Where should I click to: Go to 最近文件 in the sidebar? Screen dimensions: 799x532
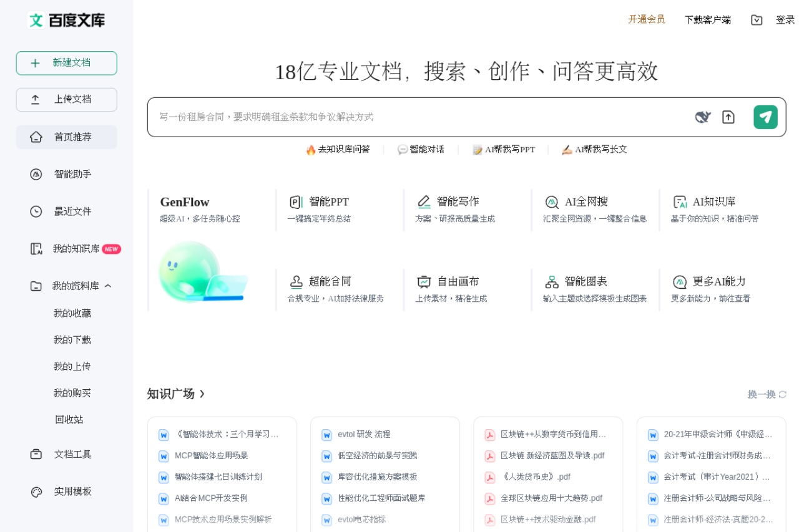pyautogui.click(x=67, y=211)
